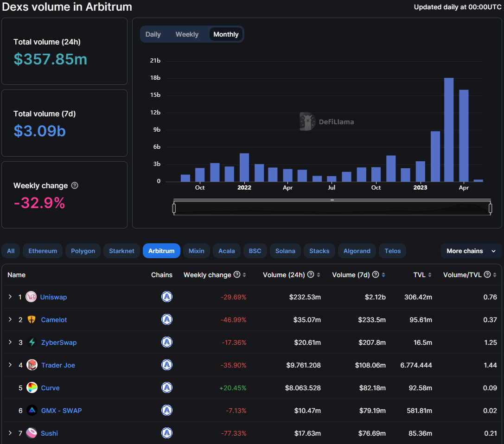Click Arbitrum chain icon in Sushi row

coord(167,433)
